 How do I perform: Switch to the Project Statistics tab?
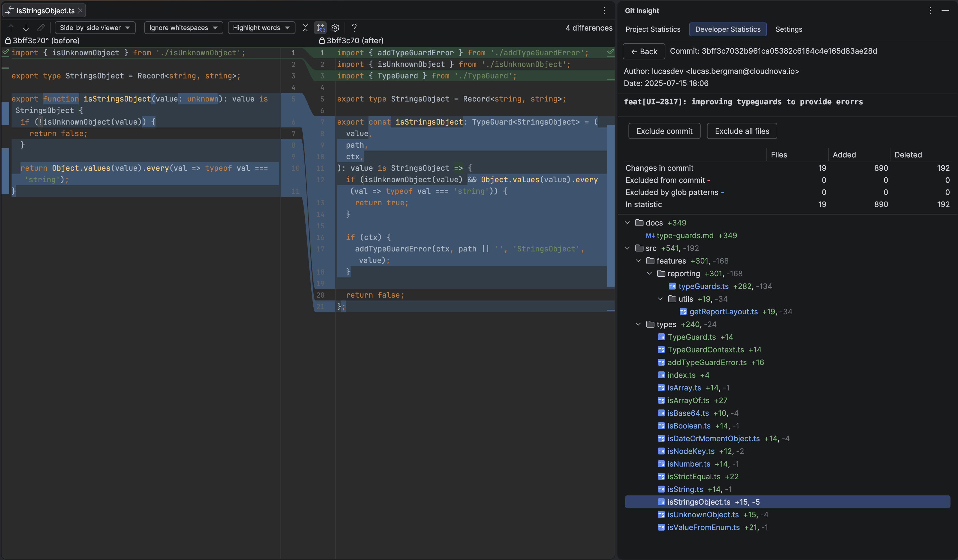click(x=653, y=29)
